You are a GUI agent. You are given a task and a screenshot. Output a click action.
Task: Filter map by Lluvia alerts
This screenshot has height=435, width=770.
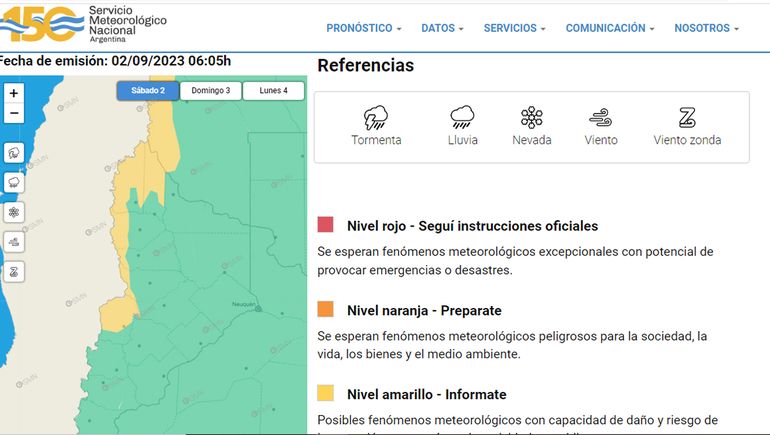[x=14, y=183]
